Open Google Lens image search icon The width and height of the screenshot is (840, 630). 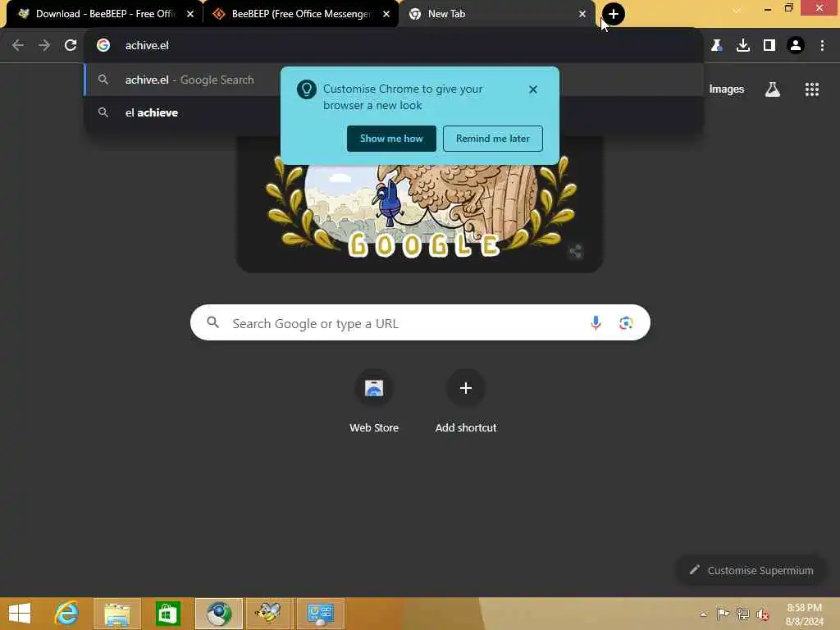pyautogui.click(x=626, y=323)
